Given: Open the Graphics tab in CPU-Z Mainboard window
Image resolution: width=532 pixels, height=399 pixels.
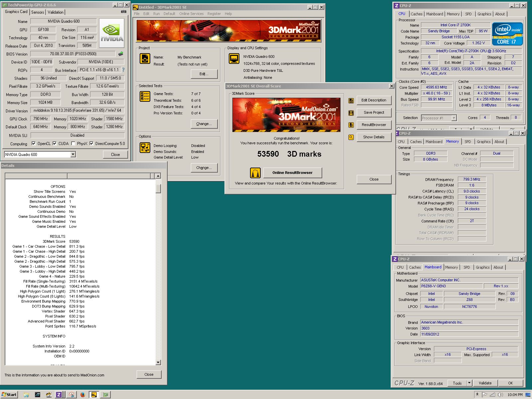Looking at the screenshot, I should click(482, 267).
